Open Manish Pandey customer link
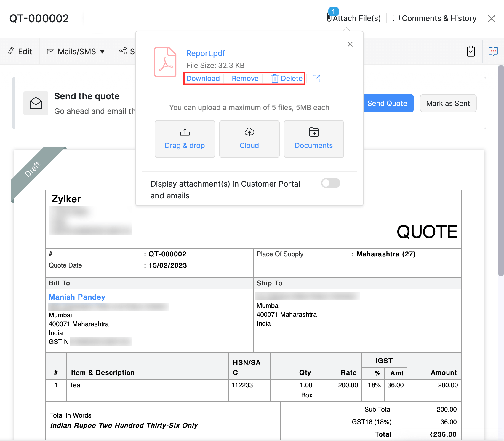Image resolution: width=504 pixels, height=441 pixels. [x=77, y=297]
